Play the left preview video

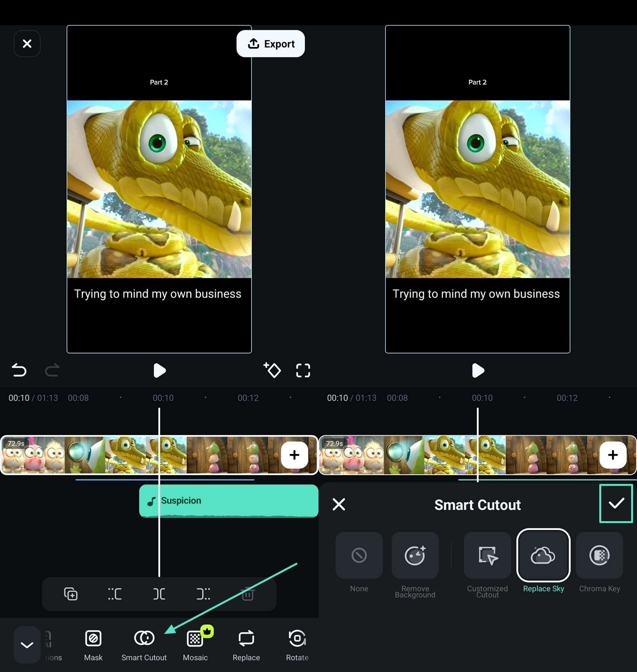click(x=159, y=370)
